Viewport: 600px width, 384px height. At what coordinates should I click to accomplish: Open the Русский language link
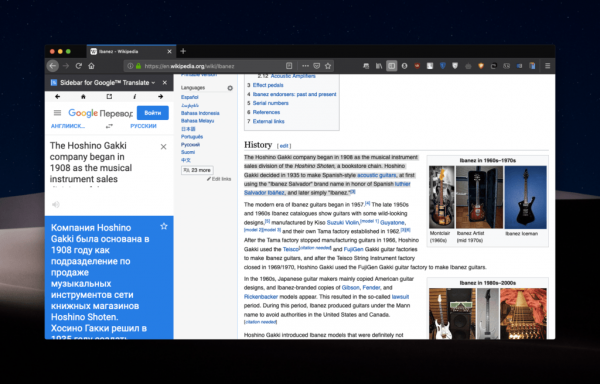[x=190, y=145]
